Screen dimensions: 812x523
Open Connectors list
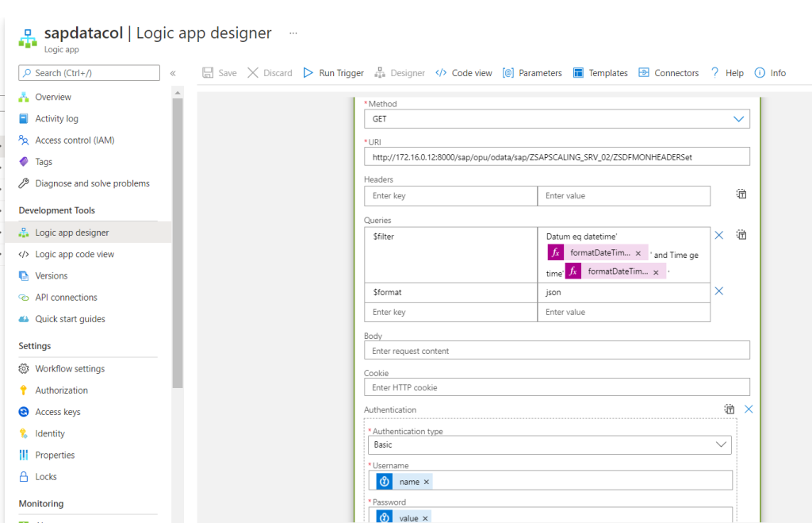click(668, 73)
